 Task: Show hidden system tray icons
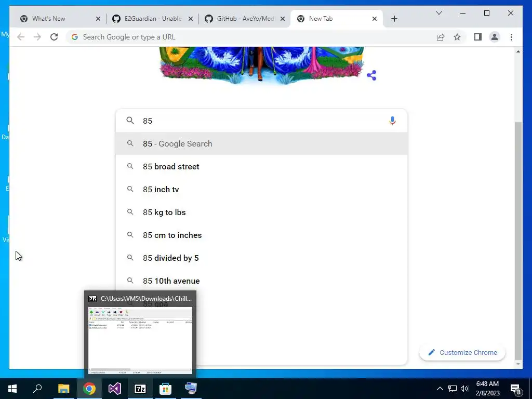(x=440, y=389)
